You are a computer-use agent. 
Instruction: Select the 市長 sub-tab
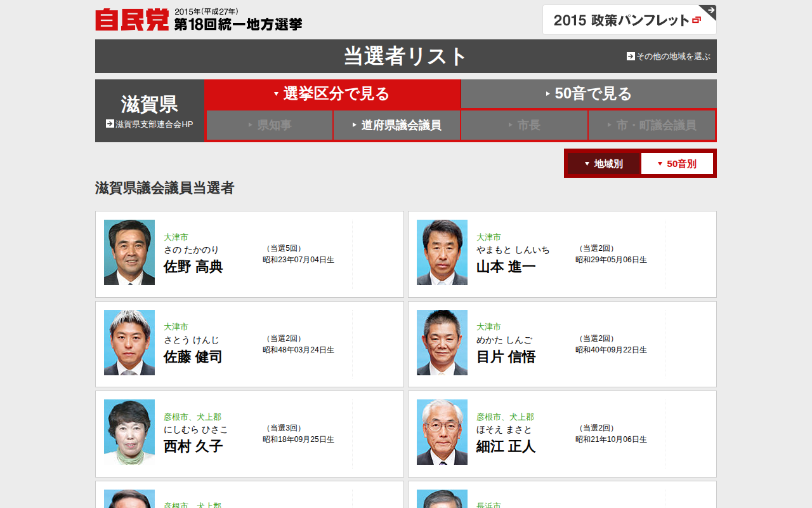click(524, 125)
